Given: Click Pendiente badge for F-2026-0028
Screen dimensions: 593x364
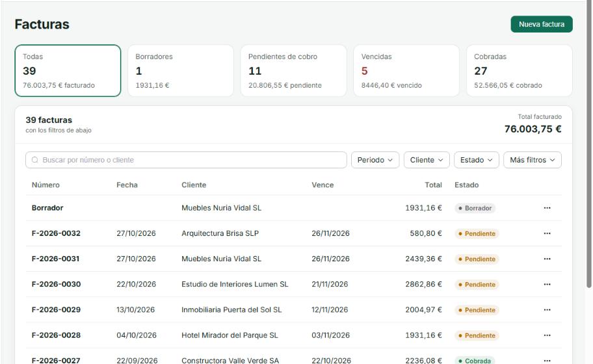Looking at the screenshot, I should [477, 335].
